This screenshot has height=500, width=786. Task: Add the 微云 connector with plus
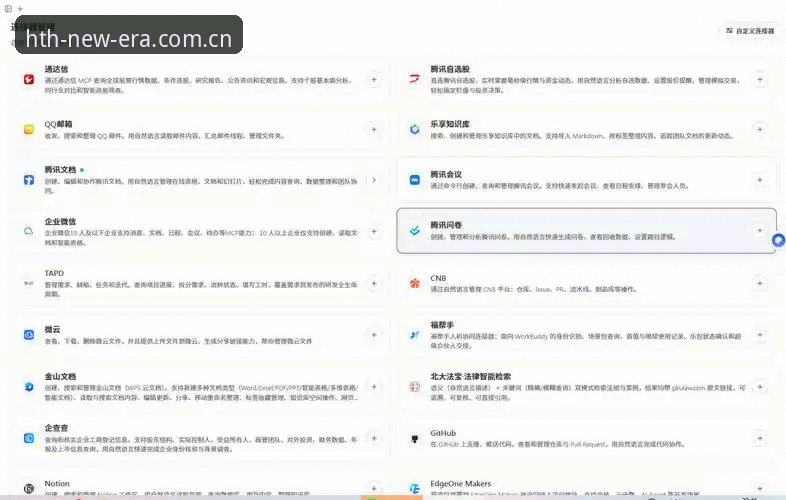374,335
